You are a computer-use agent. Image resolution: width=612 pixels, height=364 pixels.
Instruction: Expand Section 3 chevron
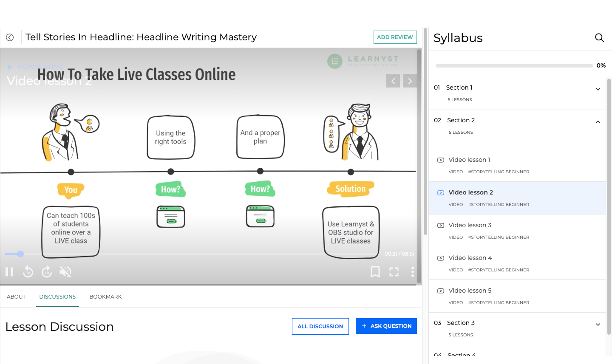(598, 324)
